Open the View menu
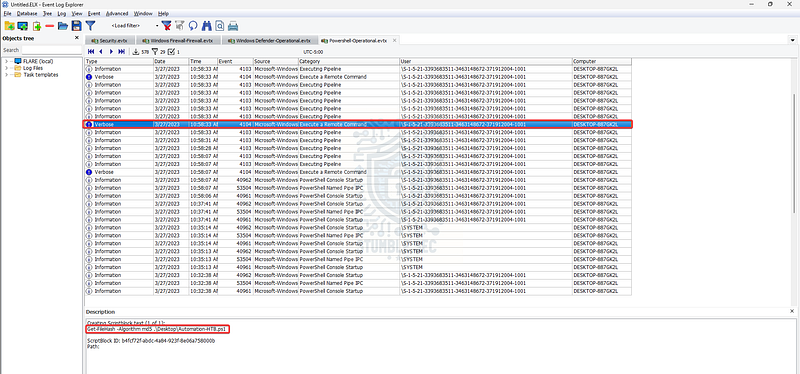Viewport: 800px width, 374px height. 77,13
